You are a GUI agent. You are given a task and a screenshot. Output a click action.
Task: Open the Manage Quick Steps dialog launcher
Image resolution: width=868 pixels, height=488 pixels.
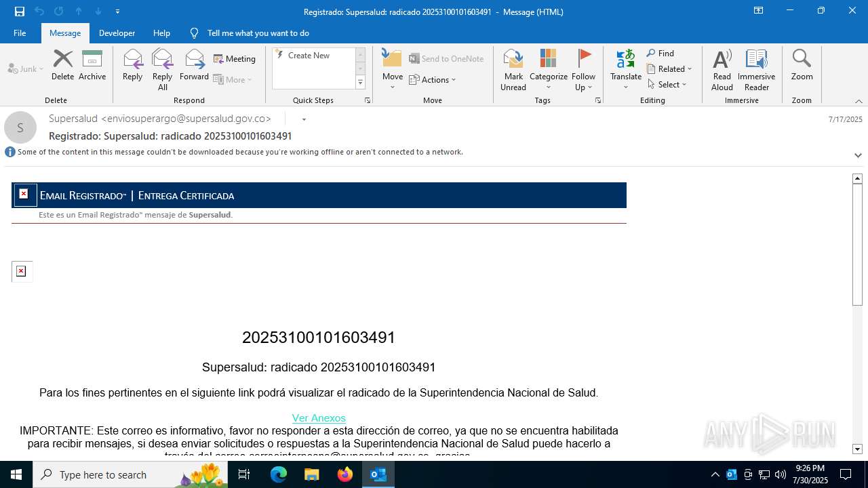point(368,100)
